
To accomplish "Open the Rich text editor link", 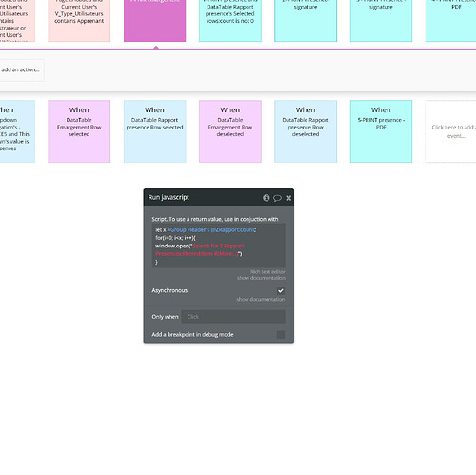I will coord(268,272).
